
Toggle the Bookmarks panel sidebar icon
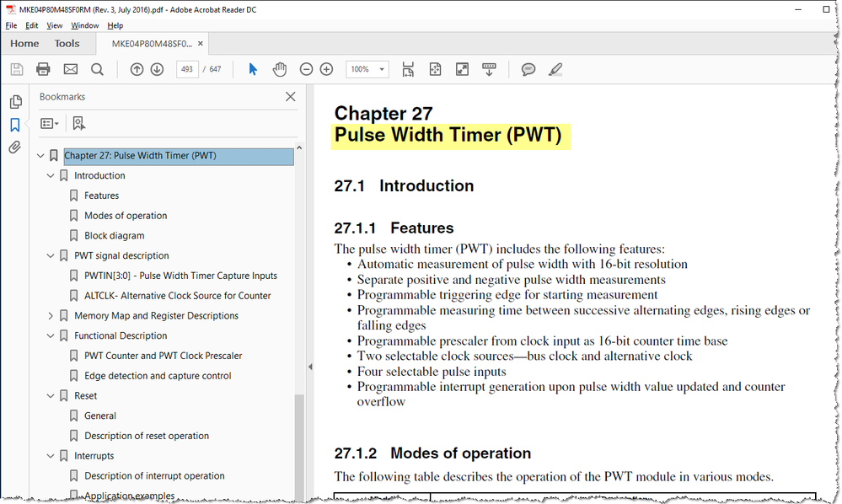pyautogui.click(x=15, y=125)
